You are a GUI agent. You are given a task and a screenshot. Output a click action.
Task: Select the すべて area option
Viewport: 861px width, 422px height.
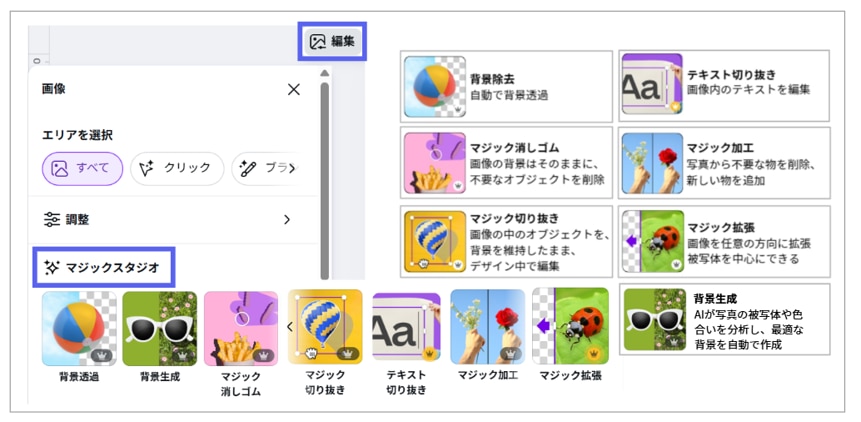point(82,168)
